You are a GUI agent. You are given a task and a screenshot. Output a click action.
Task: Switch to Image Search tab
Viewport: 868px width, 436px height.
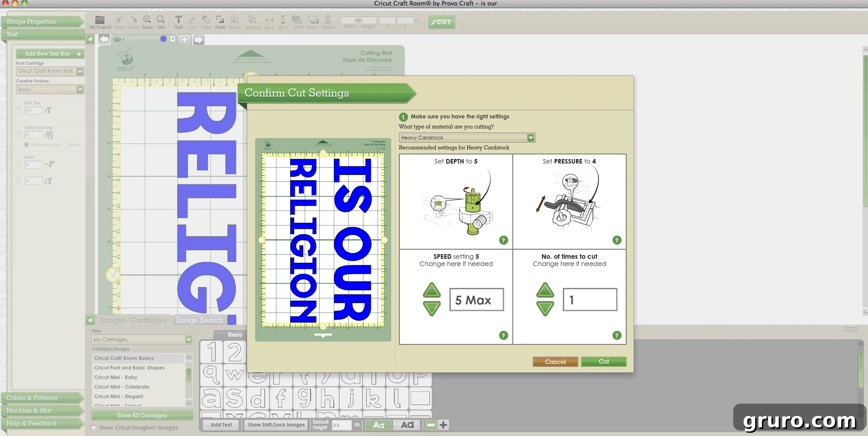point(199,320)
